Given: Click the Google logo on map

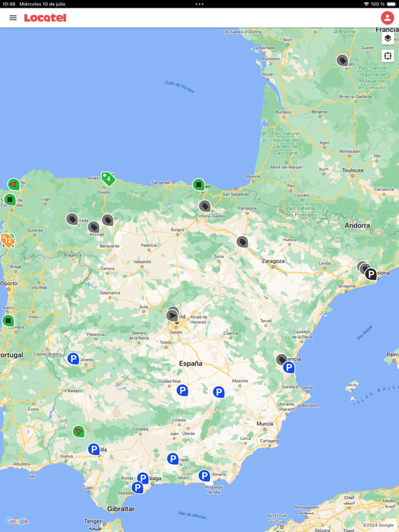Looking at the screenshot, I should pyautogui.click(x=17, y=521).
